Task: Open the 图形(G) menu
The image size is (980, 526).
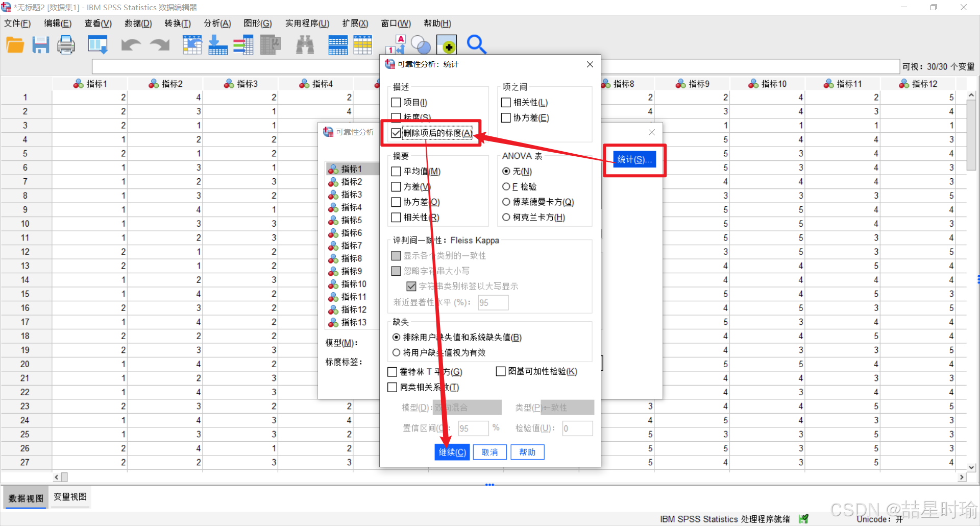Action: click(x=258, y=23)
